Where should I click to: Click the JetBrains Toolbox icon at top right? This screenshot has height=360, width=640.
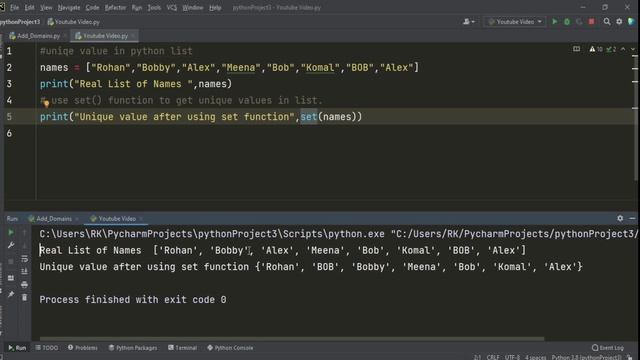[x=631, y=22]
